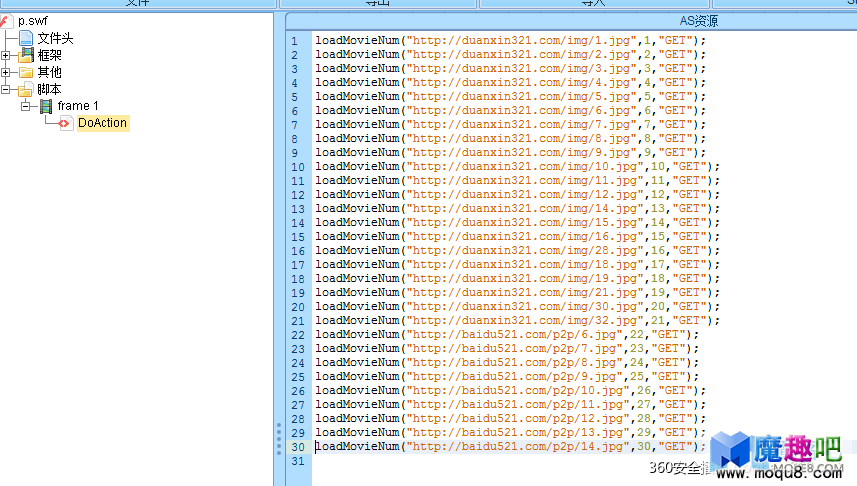Screen dimensions: 857x486
Task: Open the 文件头 tree item
Action: (x=55, y=38)
